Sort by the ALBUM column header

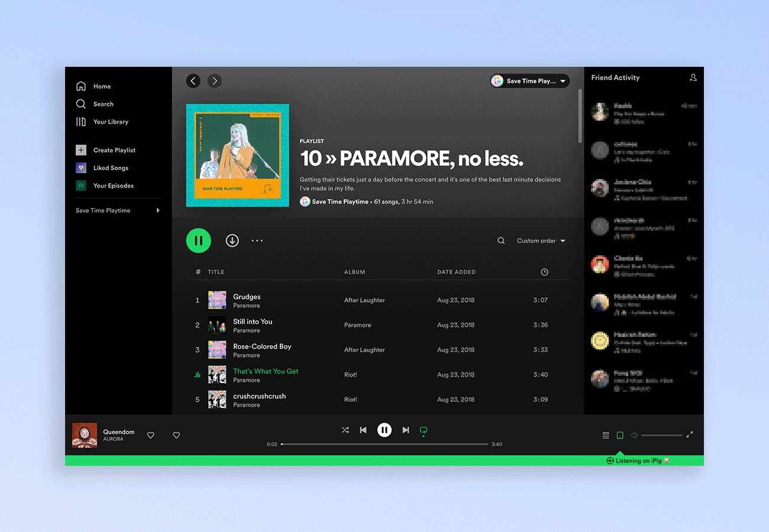pos(355,272)
